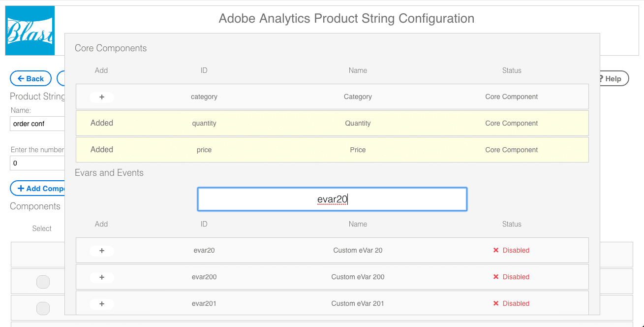Click the number field containing 0
Screen dimensions: 644x327
tap(37, 163)
